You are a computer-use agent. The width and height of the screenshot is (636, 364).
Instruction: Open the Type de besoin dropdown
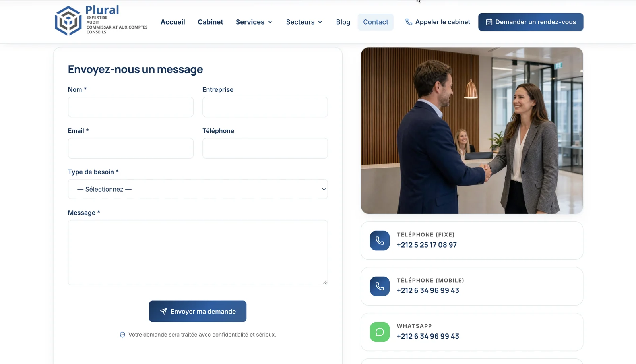coord(198,189)
